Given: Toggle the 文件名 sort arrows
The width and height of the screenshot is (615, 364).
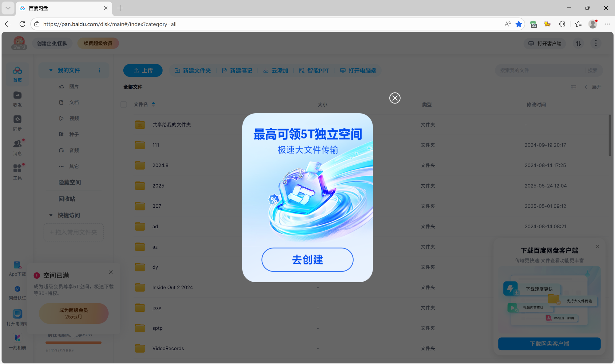Looking at the screenshot, I should [x=153, y=104].
